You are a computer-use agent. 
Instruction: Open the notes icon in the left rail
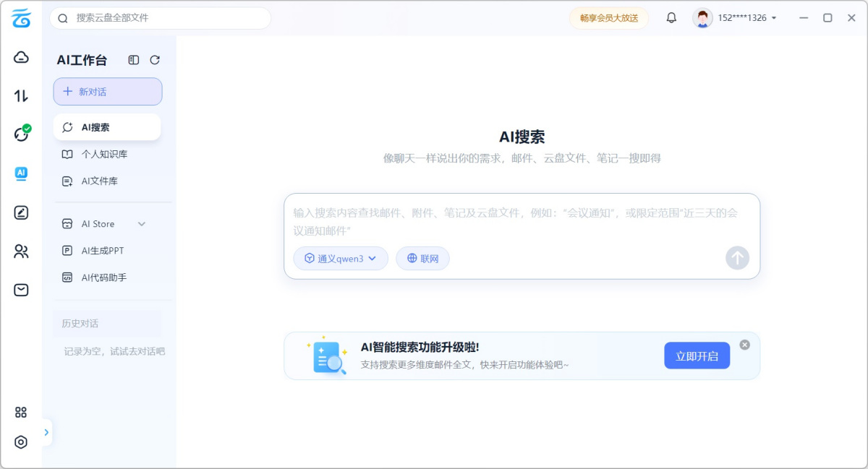coord(21,212)
